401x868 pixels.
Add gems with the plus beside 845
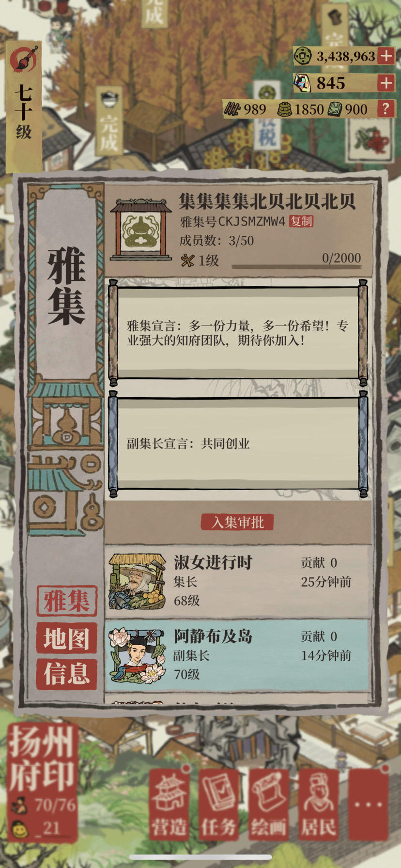pyautogui.click(x=386, y=83)
